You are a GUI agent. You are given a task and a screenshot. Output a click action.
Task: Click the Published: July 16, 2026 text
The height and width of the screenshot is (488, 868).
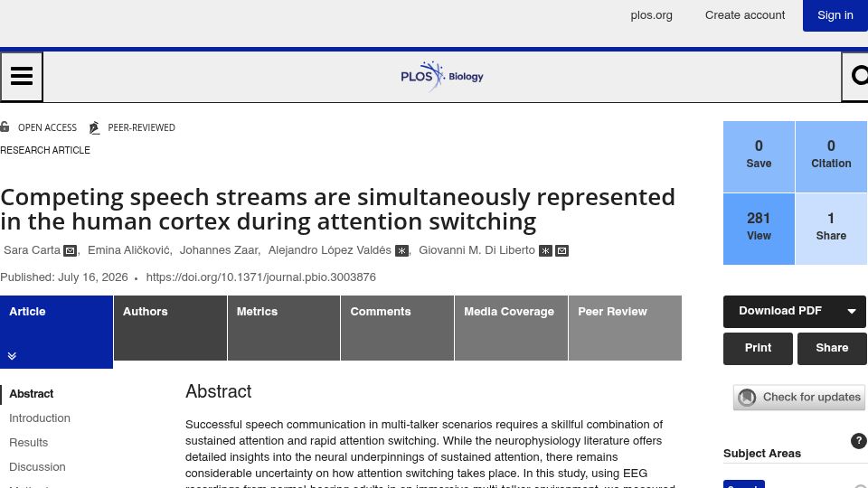(64, 277)
